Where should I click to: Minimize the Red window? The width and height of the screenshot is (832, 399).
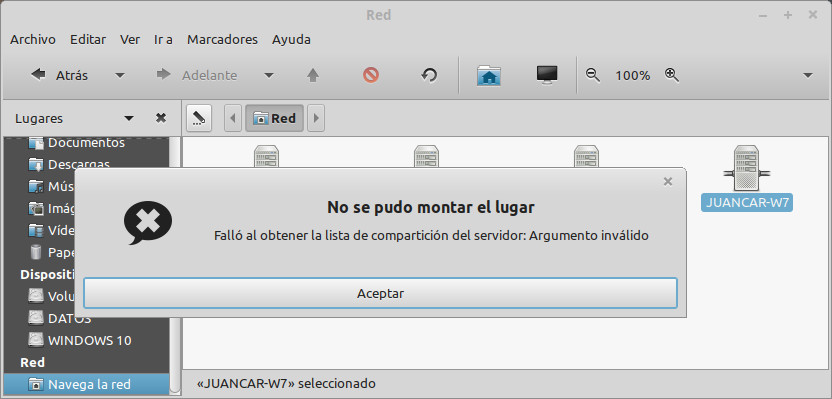764,15
